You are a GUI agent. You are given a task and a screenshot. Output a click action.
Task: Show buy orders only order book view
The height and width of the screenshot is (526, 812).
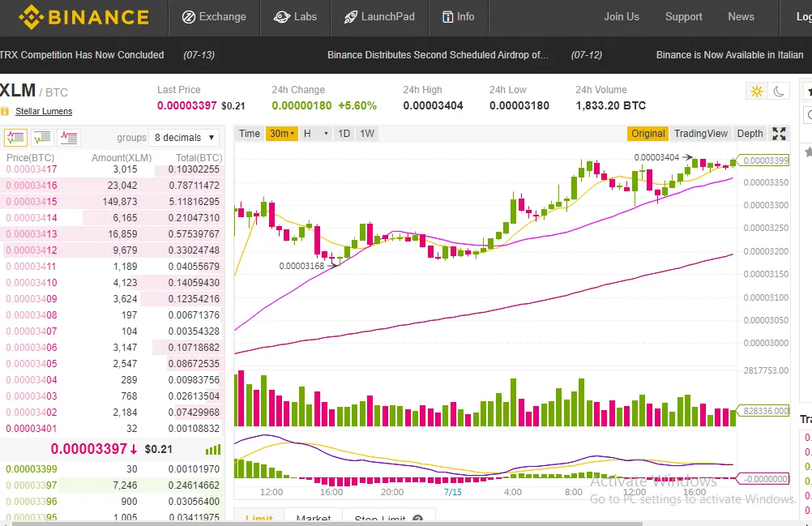coord(42,138)
